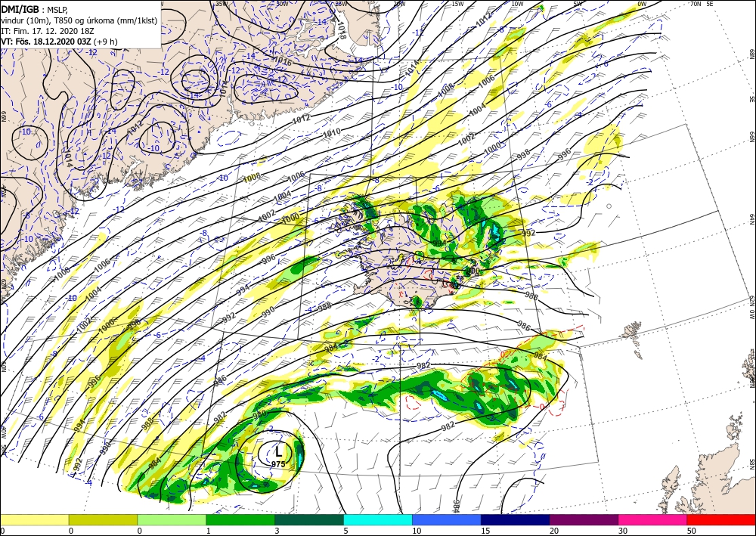Viewport: 756px width, 536px height.
Task: Click the '5W' longitude label
Action: [x=578, y=3]
